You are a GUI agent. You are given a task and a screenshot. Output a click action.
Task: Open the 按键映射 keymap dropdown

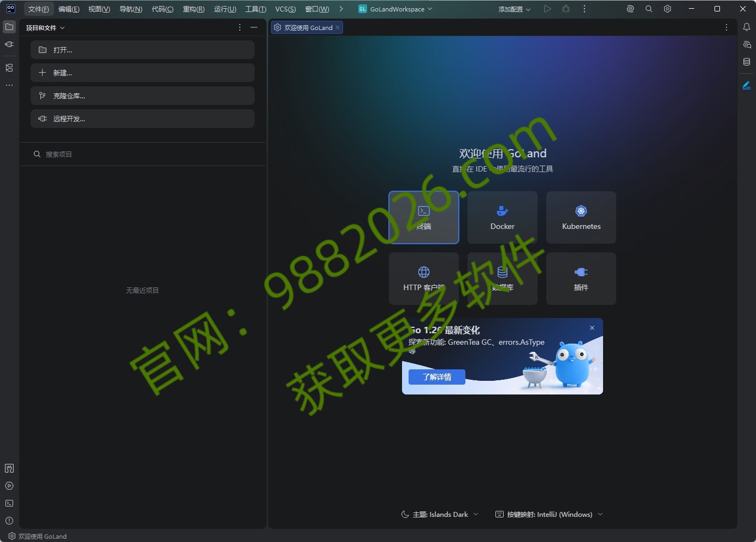point(549,514)
